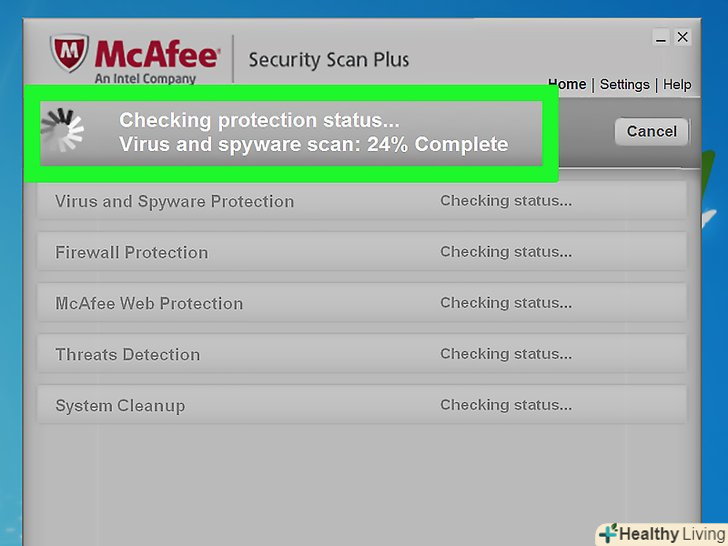This screenshot has height=546, width=728.
Task: Click the Healthy Living cross logo
Action: [608, 533]
